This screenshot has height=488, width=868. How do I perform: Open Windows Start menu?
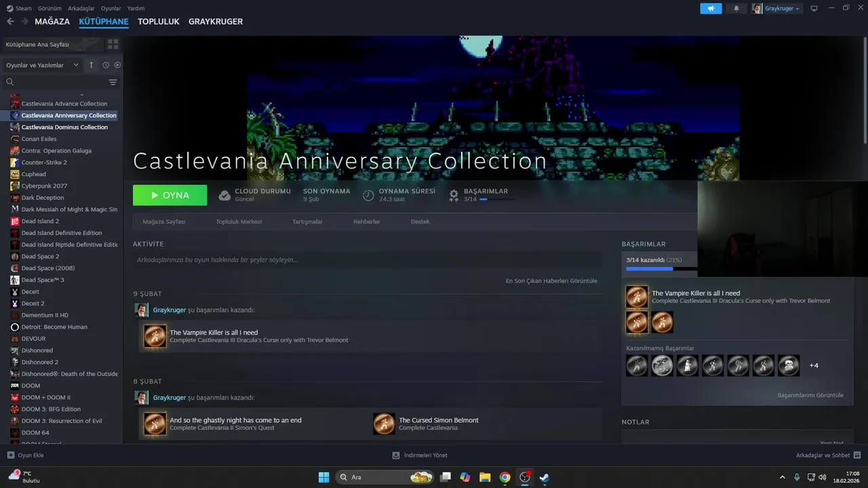[x=323, y=477]
